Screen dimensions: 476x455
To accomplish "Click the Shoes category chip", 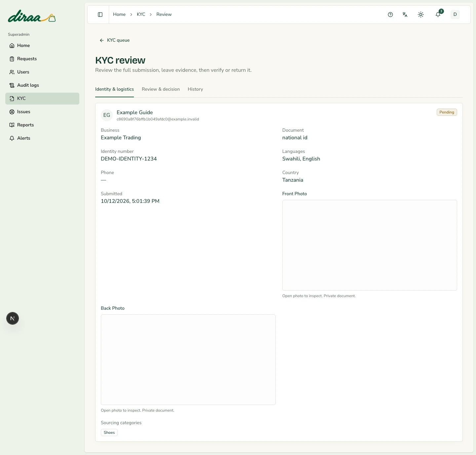I will pyautogui.click(x=109, y=432).
